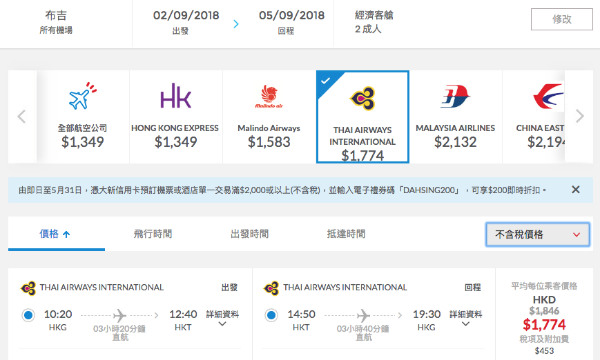
Task: Select the Malaysia Airlines card
Action: (x=455, y=117)
